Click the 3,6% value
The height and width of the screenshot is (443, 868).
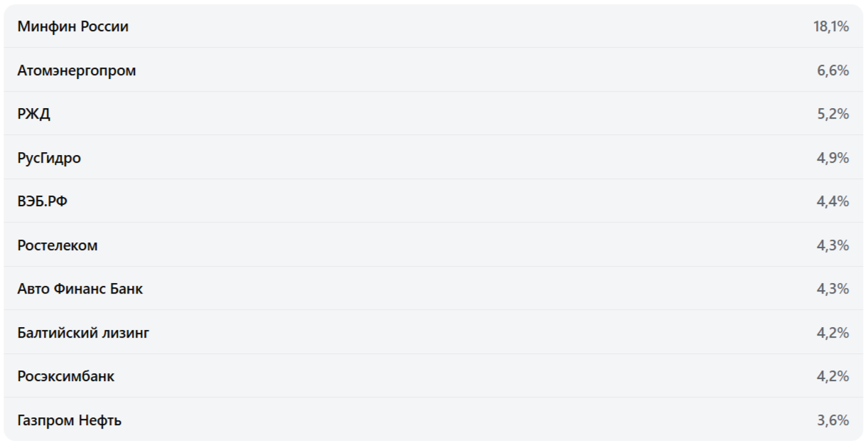pos(833,420)
